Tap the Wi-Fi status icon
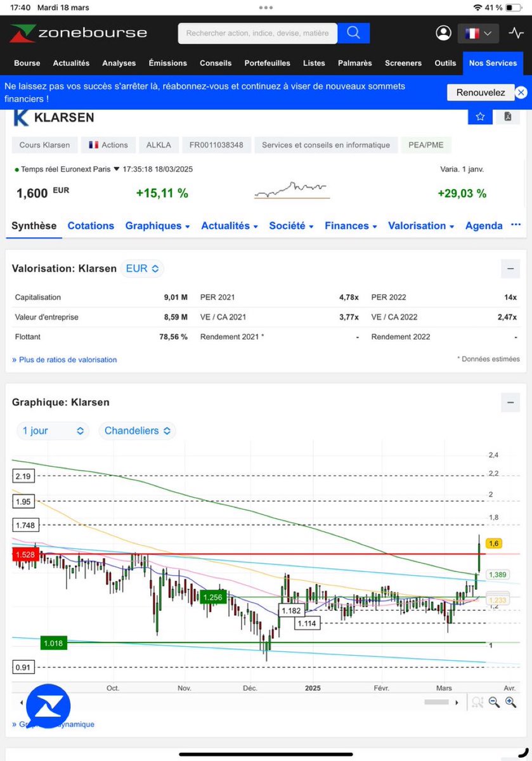This screenshot has height=761, width=532. 477,8
